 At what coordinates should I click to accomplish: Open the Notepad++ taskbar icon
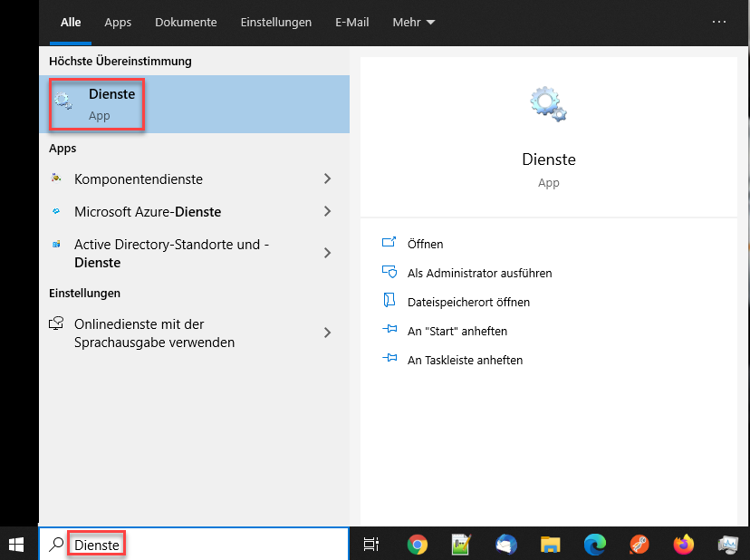462,544
